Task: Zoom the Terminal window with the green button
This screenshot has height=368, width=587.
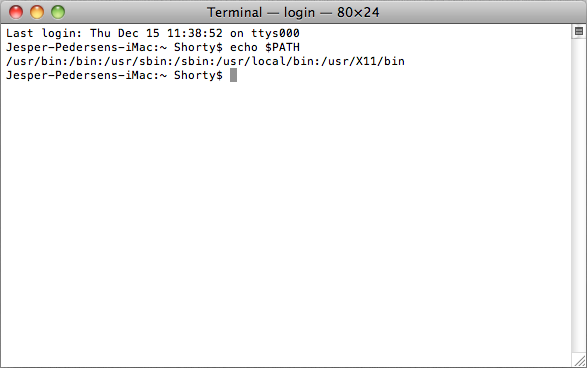Action: tap(58, 12)
